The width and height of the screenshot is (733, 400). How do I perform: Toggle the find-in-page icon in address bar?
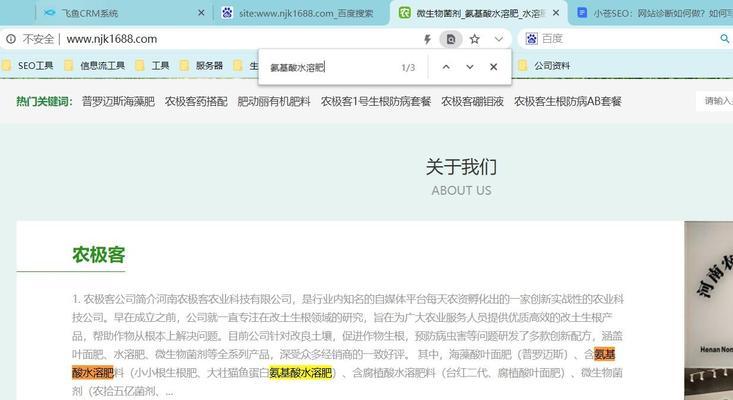point(451,39)
